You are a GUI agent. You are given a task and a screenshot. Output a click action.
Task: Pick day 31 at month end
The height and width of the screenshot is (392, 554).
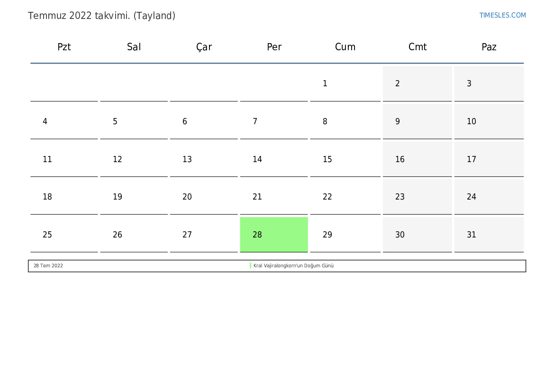pyautogui.click(x=489, y=235)
